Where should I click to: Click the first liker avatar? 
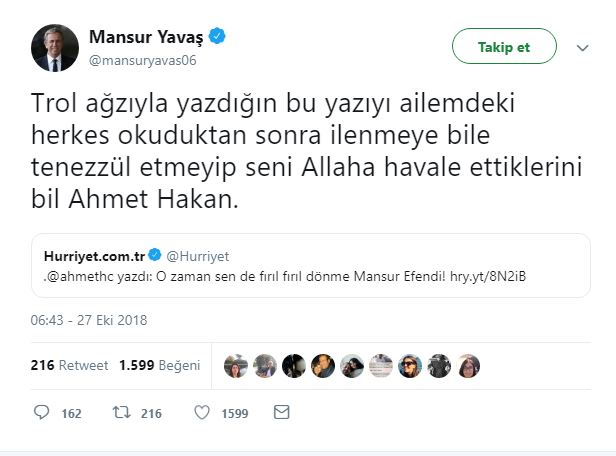(236, 365)
